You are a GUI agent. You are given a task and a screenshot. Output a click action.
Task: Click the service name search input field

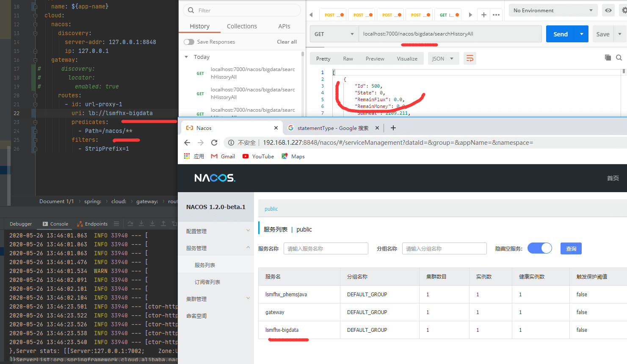(326, 249)
